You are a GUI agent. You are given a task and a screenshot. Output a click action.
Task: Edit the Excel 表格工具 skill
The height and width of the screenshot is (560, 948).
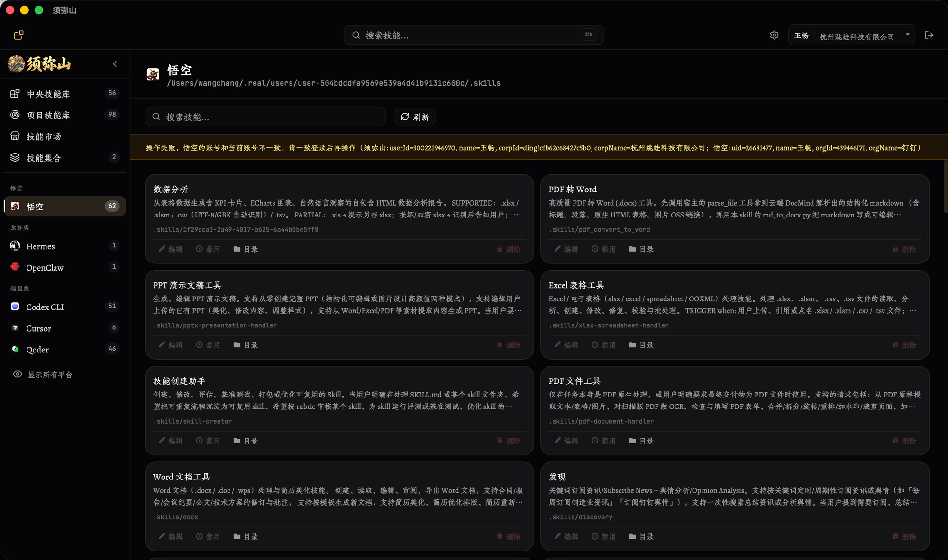[566, 345]
